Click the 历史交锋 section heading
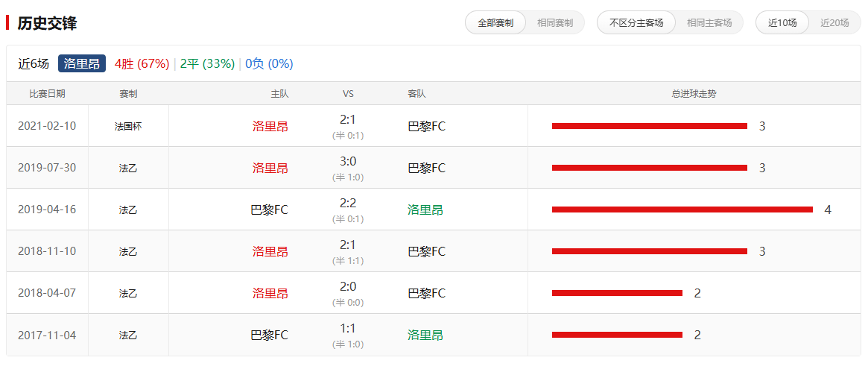The height and width of the screenshot is (378, 868). [x=47, y=22]
